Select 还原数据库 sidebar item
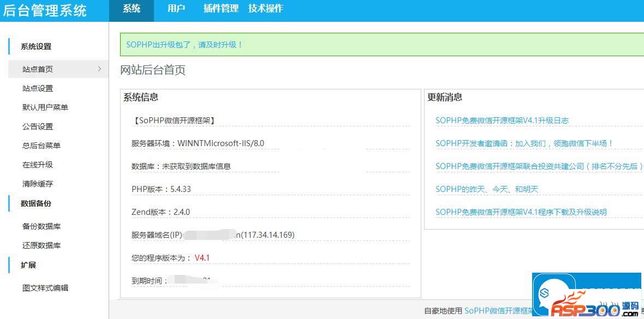Image resolution: width=644 pixels, height=319 pixels. point(41,245)
